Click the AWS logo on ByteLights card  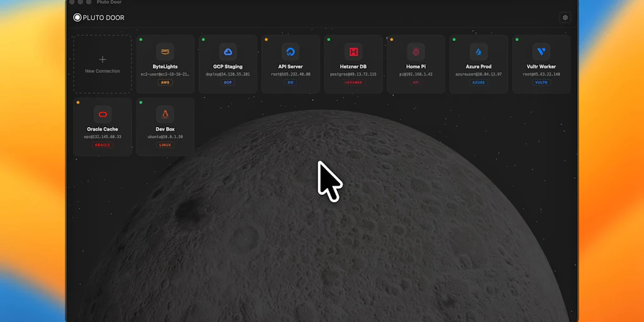coord(165,52)
